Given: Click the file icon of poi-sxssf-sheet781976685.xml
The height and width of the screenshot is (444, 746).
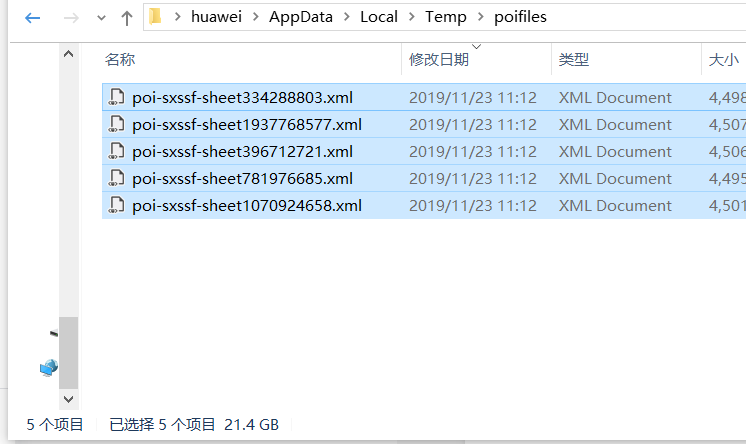Looking at the screenshot, I should pyautogui.click(x=116, y=179).
